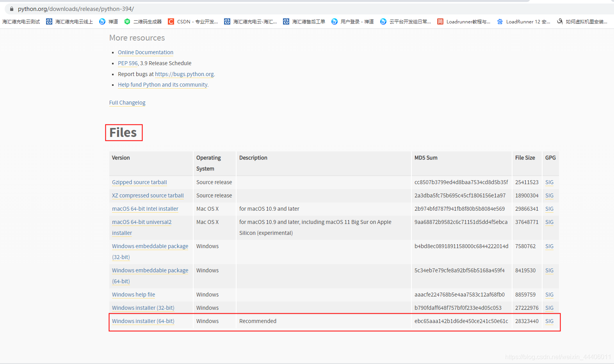The image size is (614, 364).
Task: Open the 海汇德充电云线上 bookmark
Action: [69, 21]
